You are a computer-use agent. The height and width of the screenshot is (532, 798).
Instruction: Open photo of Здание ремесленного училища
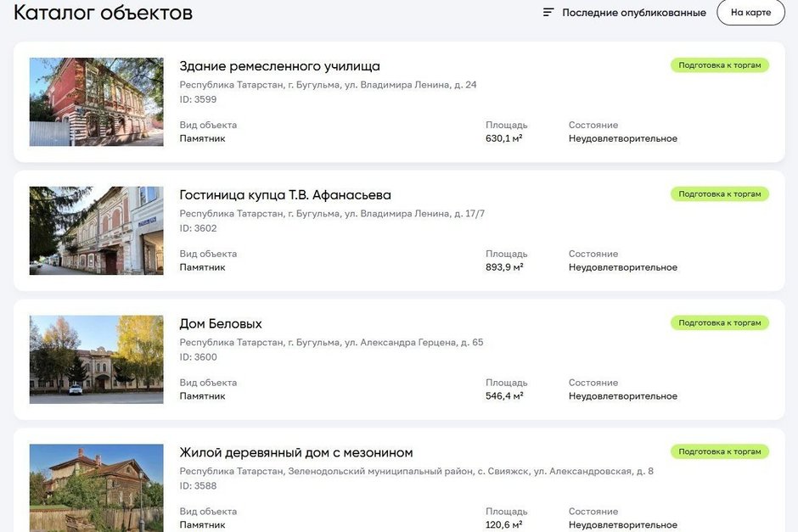coord(96,102)
